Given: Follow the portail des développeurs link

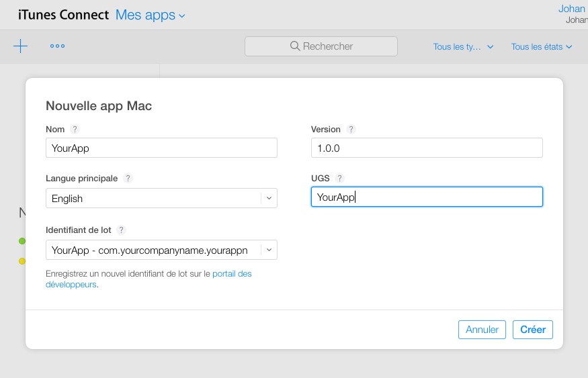Looking at the screenshot, I should tap(232, 274).
